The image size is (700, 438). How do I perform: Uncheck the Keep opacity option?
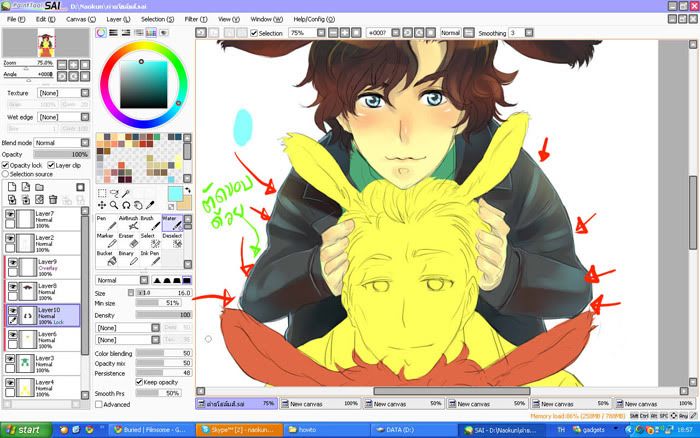(139, 381)
